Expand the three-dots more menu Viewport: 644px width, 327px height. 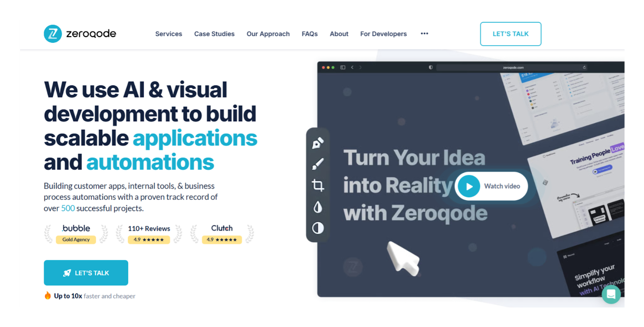coord(424,33)
